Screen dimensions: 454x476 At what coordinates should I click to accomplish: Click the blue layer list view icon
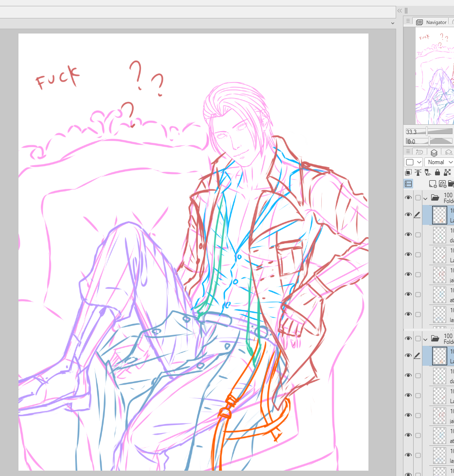click(408, 184)
